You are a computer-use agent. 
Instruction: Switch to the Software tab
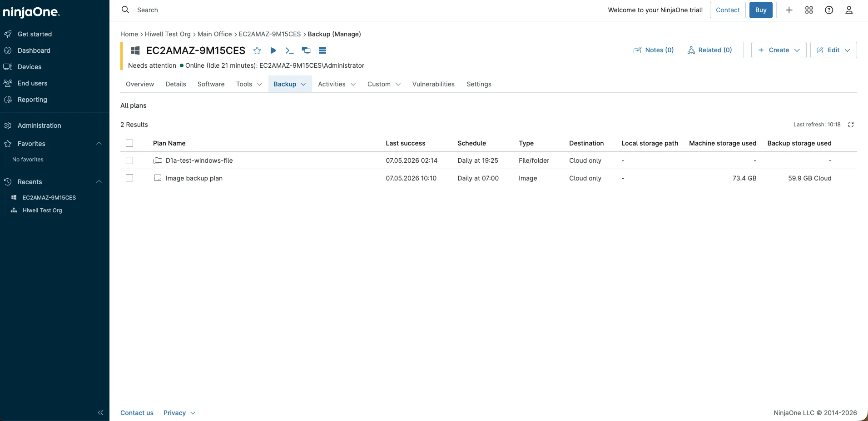pos(211,84)
